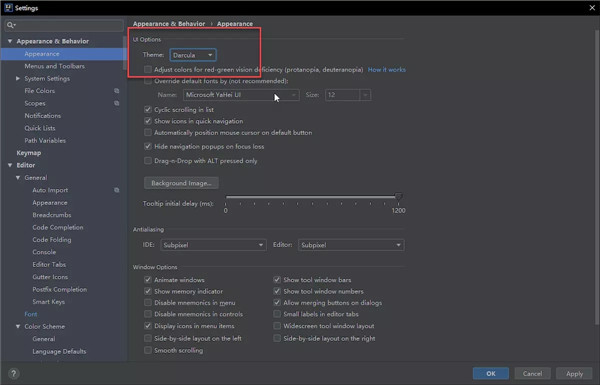
Task: Open the How it works link
Action: [386, 70]
